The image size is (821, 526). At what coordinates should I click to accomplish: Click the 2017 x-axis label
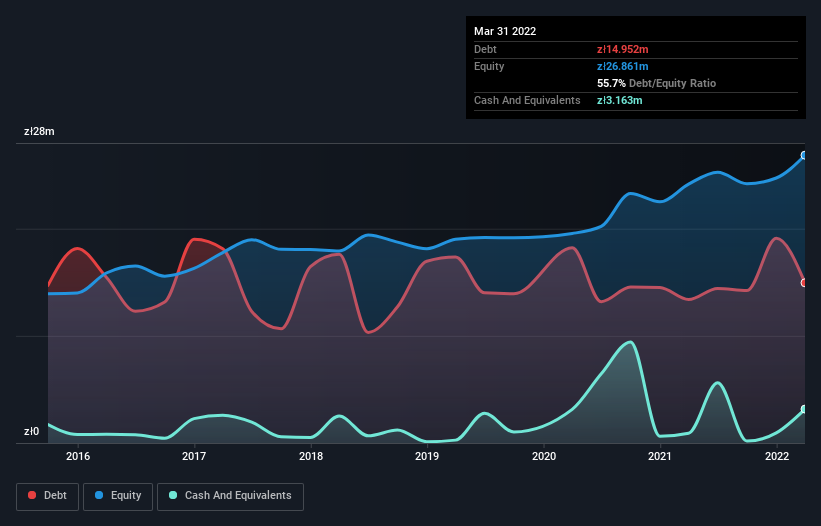point(194,456)
